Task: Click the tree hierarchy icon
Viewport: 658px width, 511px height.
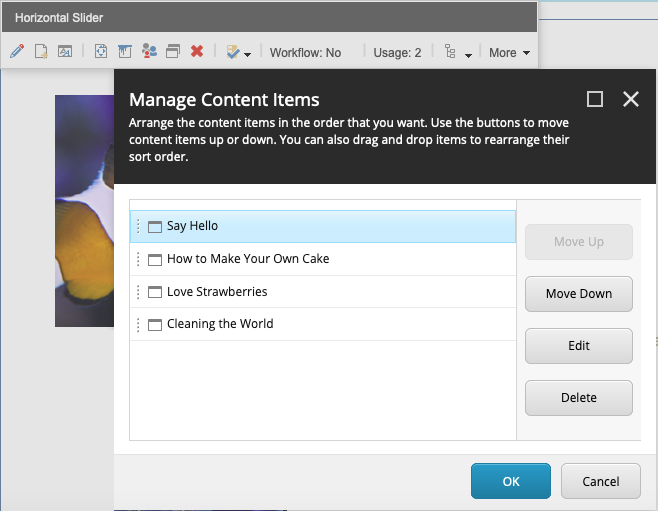Action: (450, 52)
